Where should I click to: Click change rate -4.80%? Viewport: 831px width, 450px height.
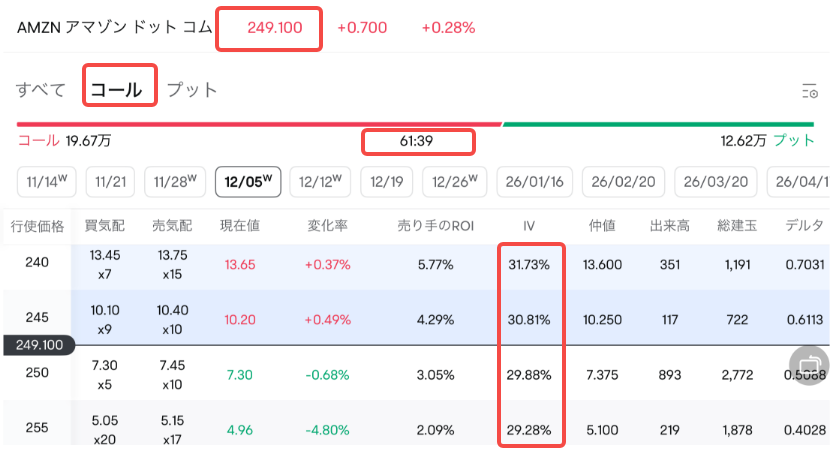[328, 430]
